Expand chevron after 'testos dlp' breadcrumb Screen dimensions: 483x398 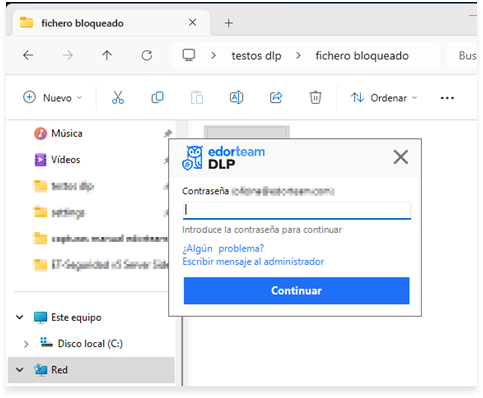(x=298, y=56)
